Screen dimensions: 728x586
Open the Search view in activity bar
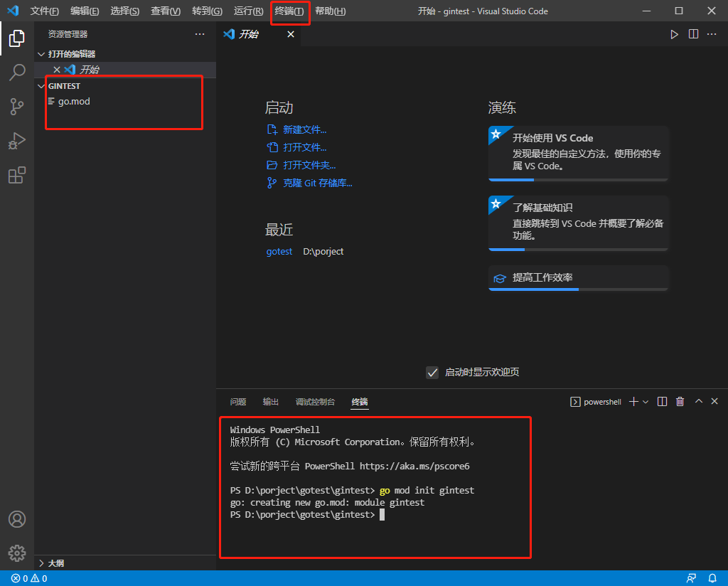17,73
